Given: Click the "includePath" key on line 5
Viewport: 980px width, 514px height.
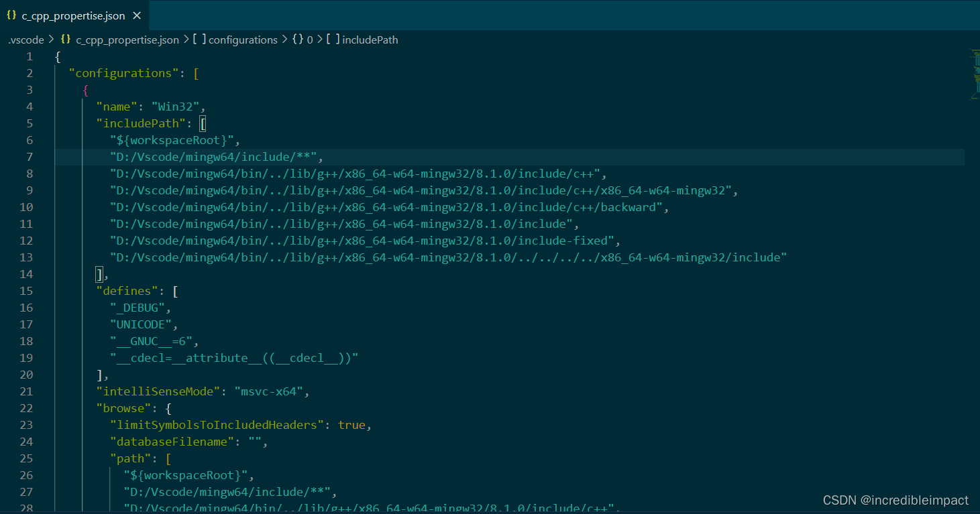Looking at the screenshot, I should click(141, 123).
